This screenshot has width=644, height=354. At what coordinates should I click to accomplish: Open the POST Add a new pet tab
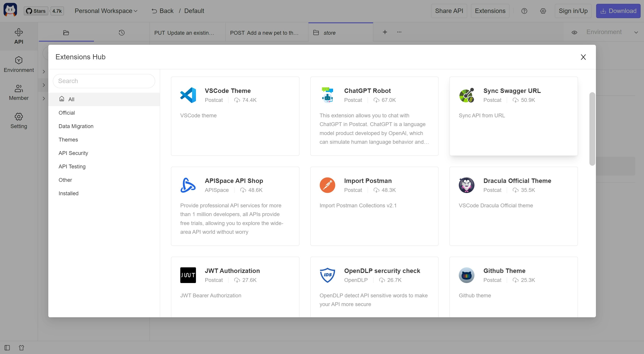click(267, 33)
